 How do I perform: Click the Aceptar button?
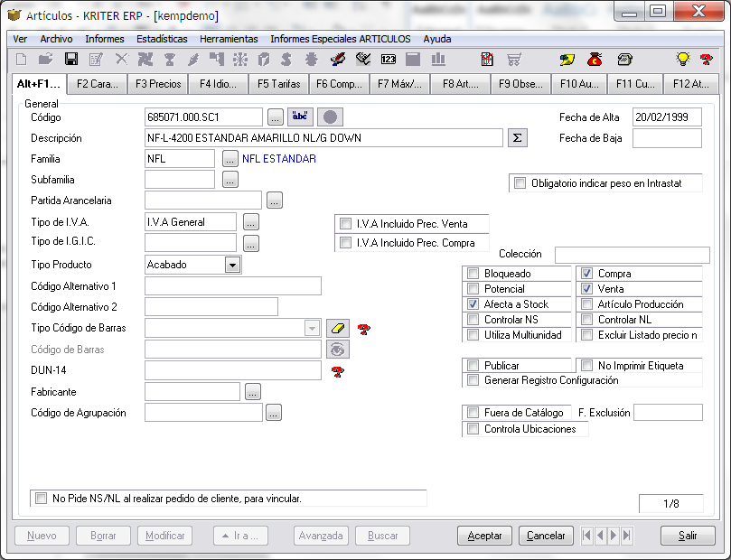[x=484, y=536]
